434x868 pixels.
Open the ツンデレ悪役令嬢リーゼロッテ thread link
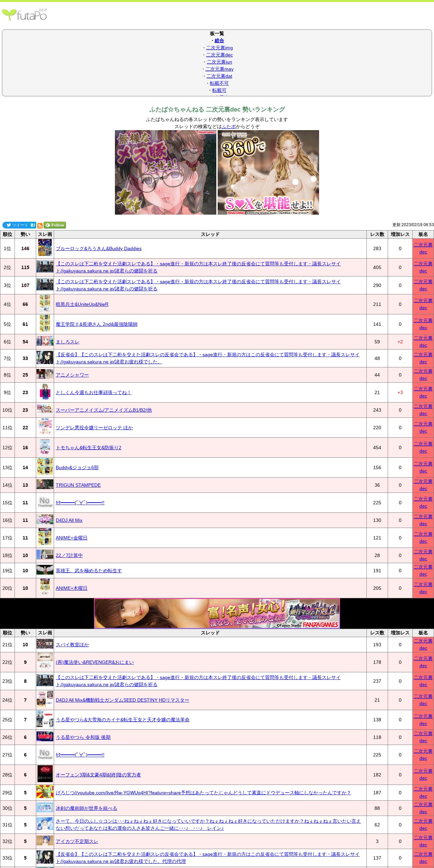coord(94,428)
